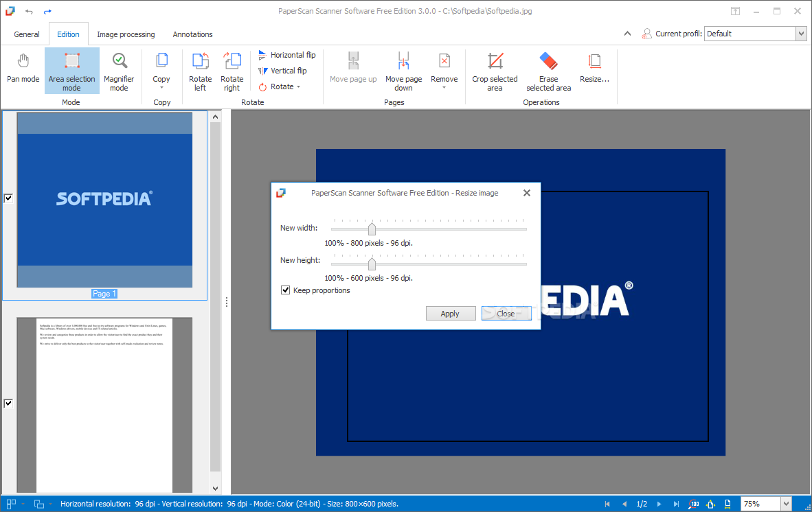
Task: Click the panel splitter dots handle
Action: 226,303
